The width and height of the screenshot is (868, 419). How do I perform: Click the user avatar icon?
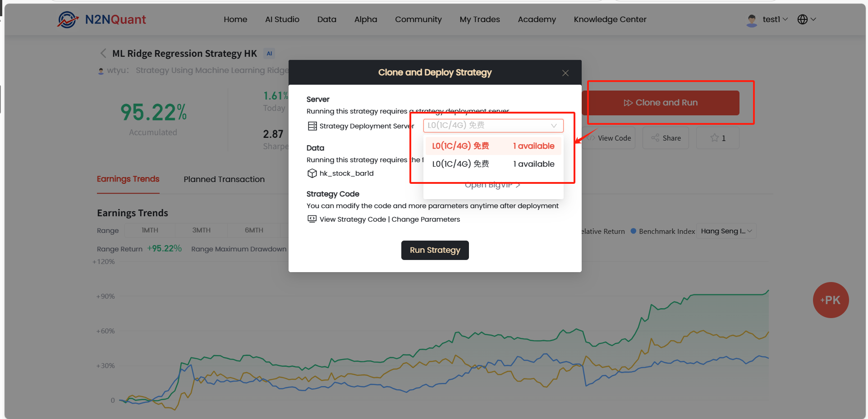point(752,20)
